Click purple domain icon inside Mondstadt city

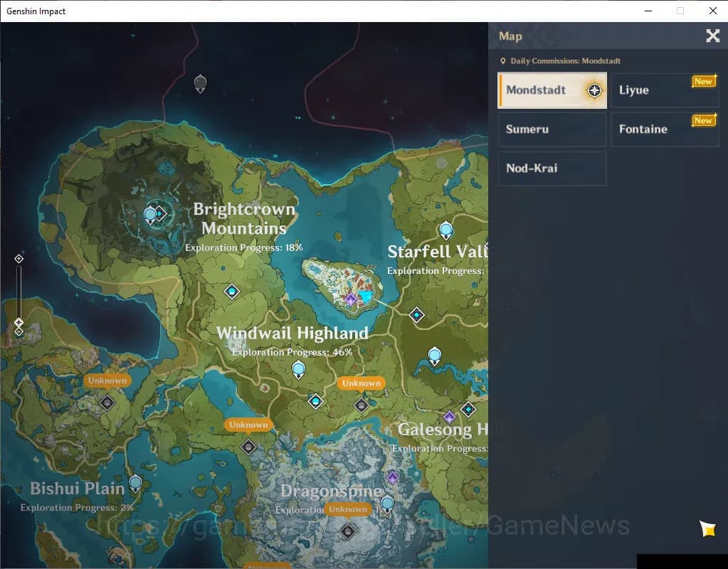coord(351,299)
